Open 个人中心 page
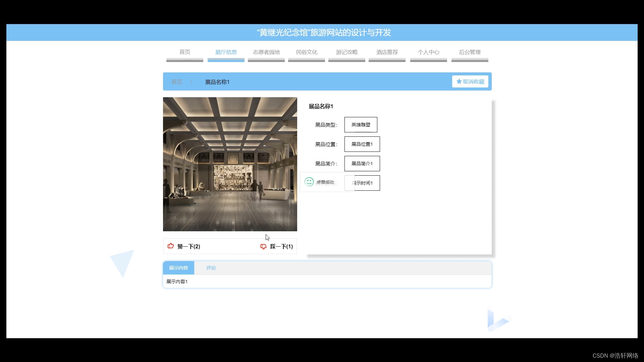Screen dimensions: 644x362 pos(428,52)
